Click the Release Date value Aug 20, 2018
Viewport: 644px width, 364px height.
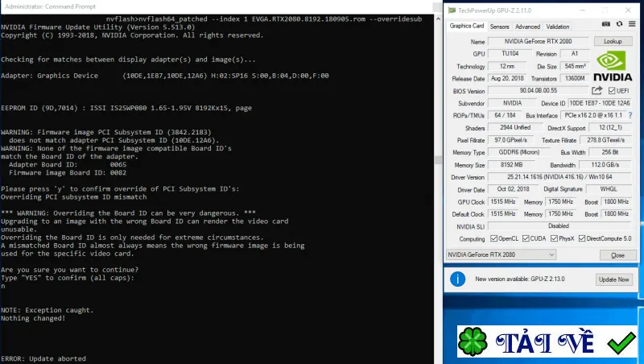pos(507,78)
